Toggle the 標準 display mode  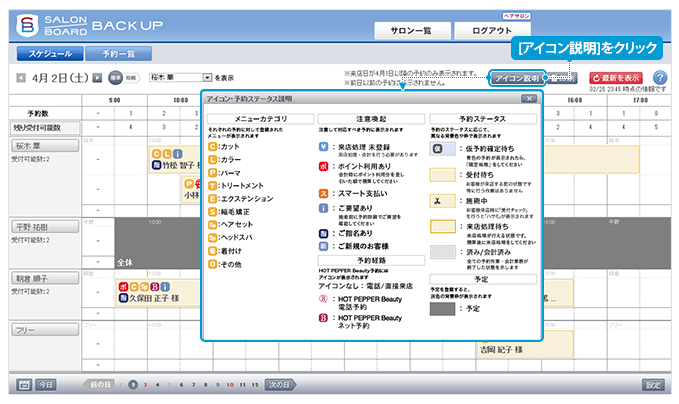coord(115,77)
